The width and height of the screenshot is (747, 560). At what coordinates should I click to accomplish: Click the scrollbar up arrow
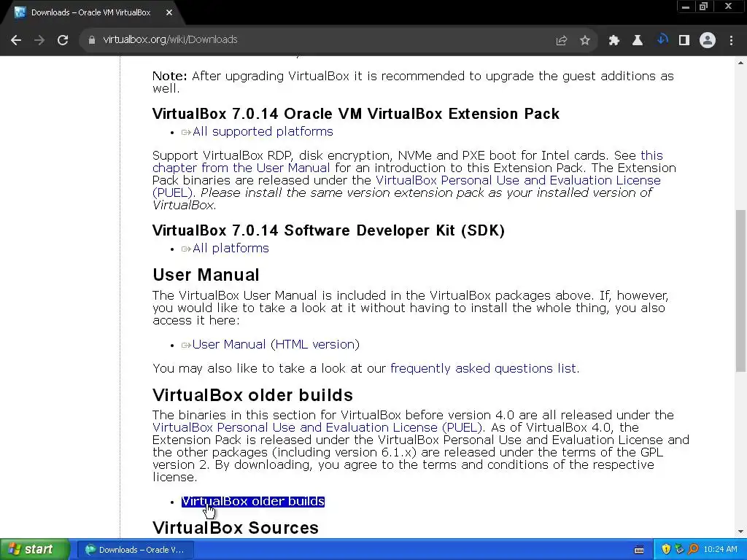point(741,63)
